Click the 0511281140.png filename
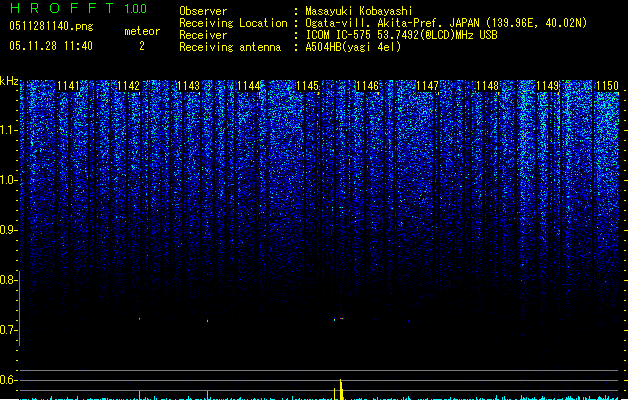The height and width of the screenshot is (400, 629). click(51, 26)
